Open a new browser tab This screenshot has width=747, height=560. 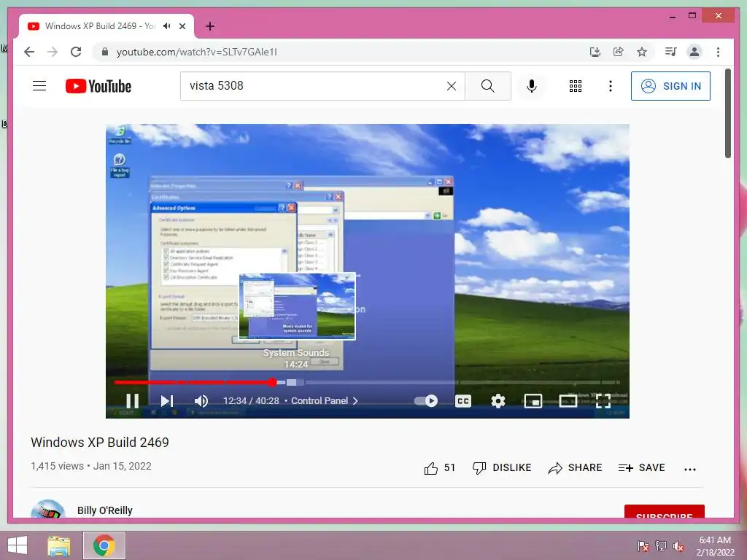(x=210, y=26)
